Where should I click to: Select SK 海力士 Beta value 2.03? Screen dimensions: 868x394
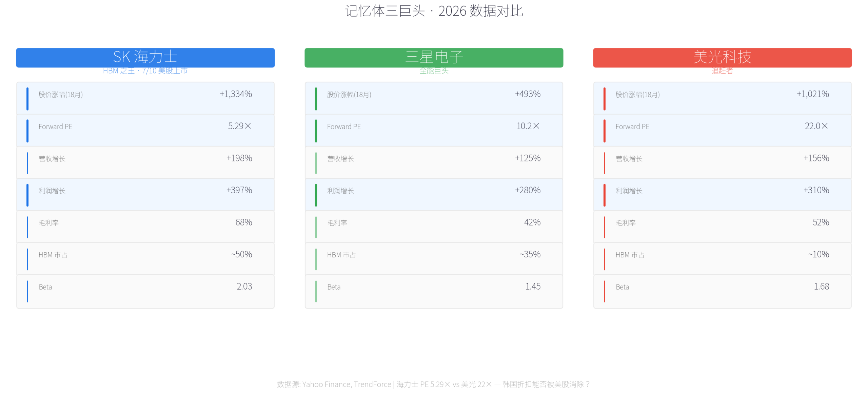(244, 287)
